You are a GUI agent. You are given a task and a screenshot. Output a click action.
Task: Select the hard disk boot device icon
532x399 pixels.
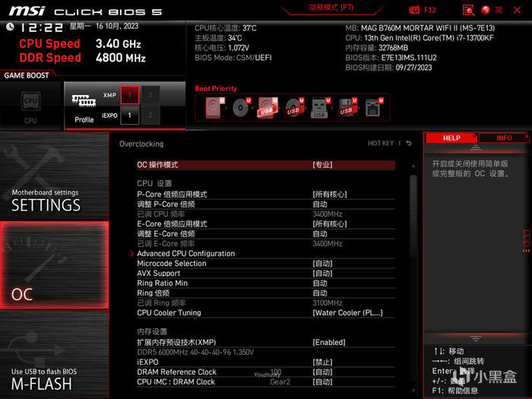[x=215, y=108]
